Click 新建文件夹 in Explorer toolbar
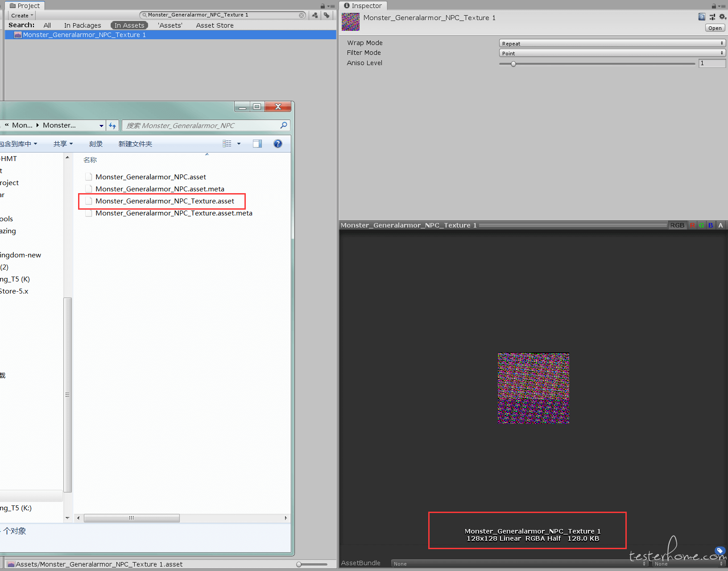Image resolution: width=728 pixels, height=571 pixels. (x=135, y=144)
